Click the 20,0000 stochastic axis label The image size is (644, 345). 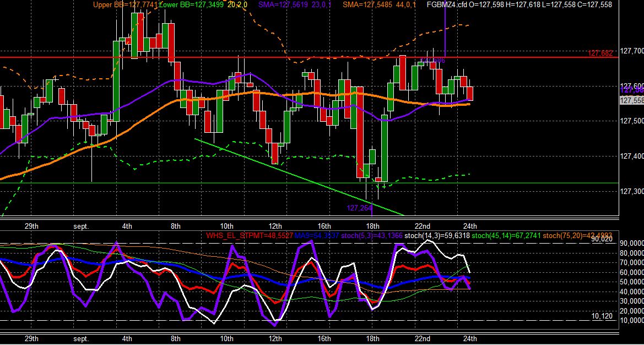pyautogui.click(x=632, y=311)
